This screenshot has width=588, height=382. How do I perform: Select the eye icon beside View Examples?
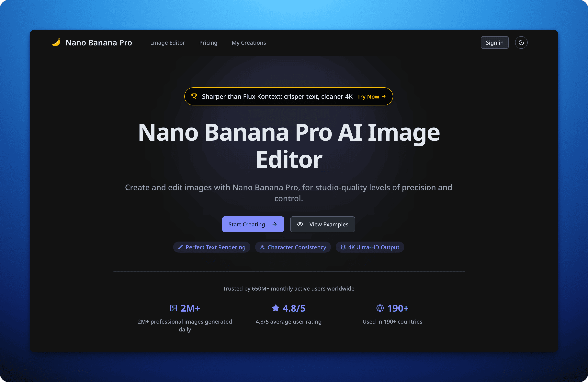(x=300, y=224)
